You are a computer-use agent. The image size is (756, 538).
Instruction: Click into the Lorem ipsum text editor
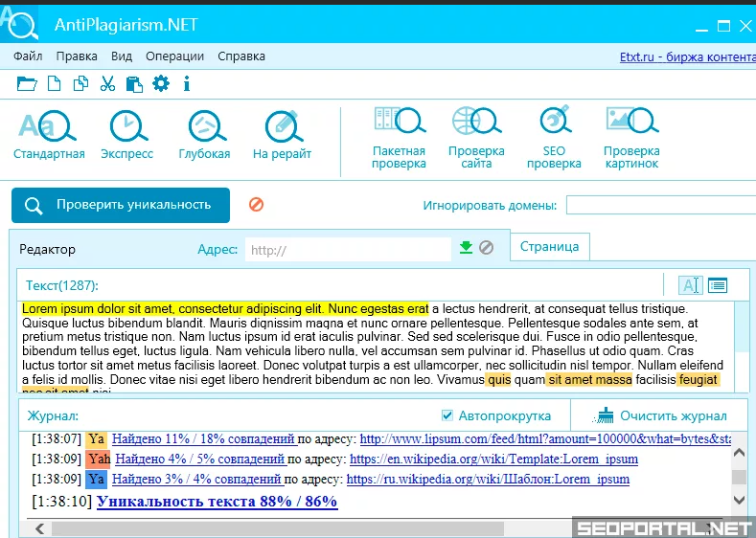click(376, 347)
